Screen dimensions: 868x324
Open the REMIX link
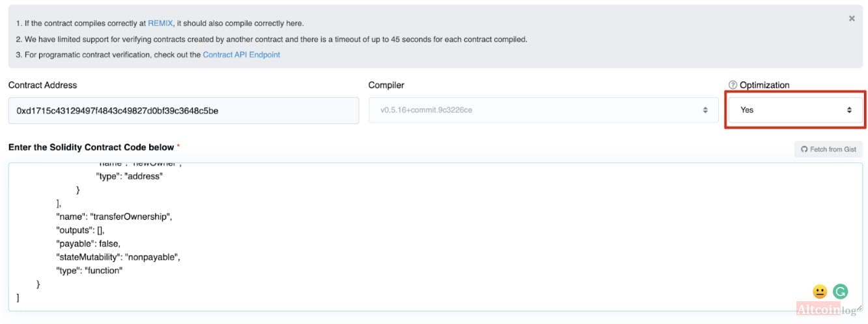point(160,23)
